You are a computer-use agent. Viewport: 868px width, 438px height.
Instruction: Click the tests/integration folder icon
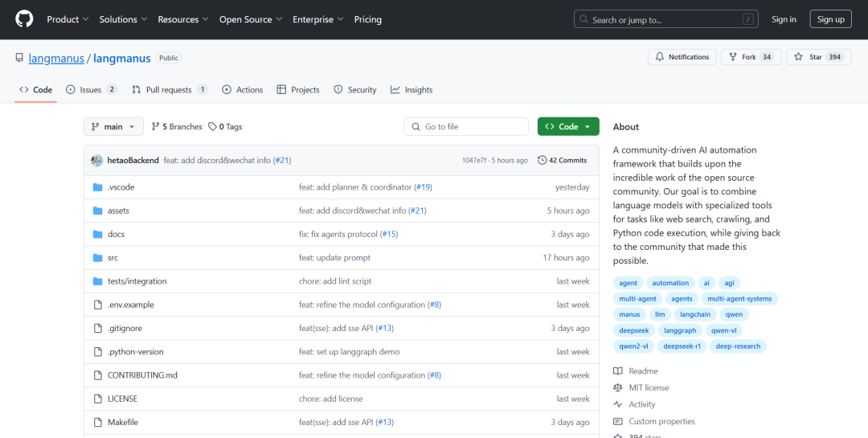[98, 281]
